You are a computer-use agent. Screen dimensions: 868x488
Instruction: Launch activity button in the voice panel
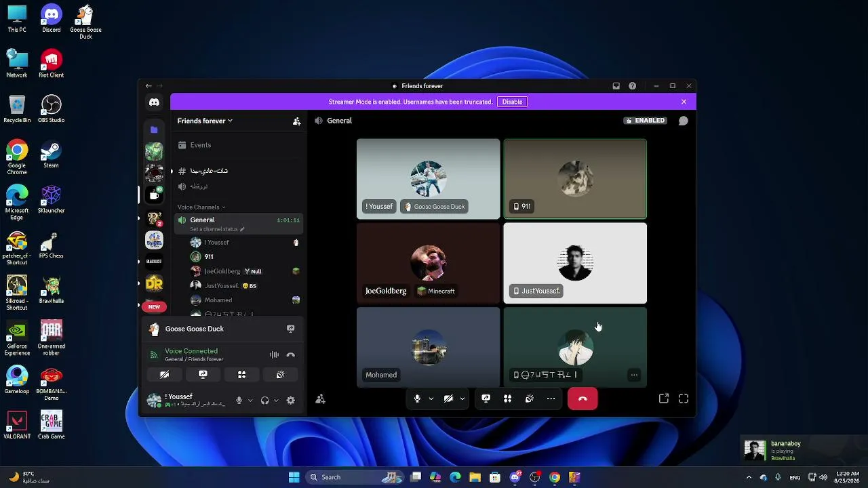pyautogui.click(x=241, y=374)
